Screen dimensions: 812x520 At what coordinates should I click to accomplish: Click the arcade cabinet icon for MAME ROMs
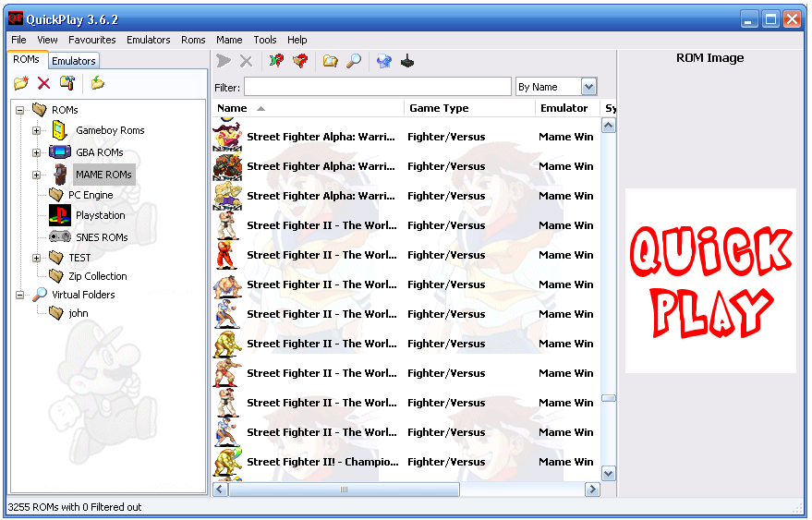(x=61, y=175)
